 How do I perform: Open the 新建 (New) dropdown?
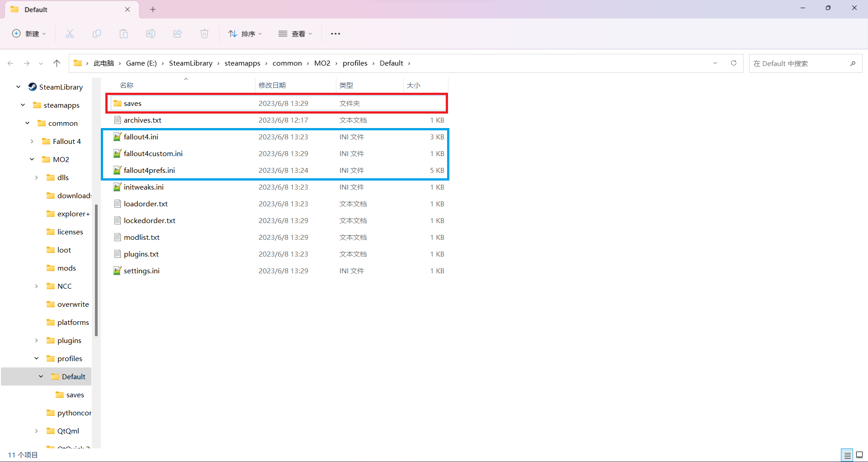point(29,33)
